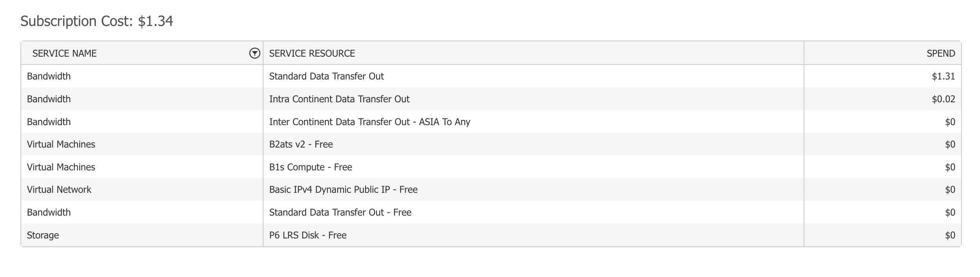Click Standard Data Transfer Out - Free cell
980x277 pixels.
[x=340, y=212]
